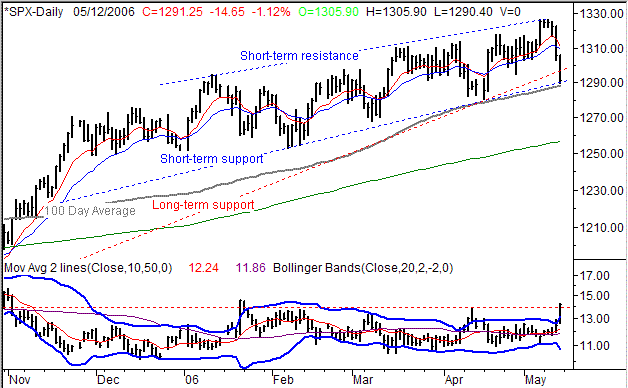
Task: Click the volume value V=0
Action: [x=510, y=12]
